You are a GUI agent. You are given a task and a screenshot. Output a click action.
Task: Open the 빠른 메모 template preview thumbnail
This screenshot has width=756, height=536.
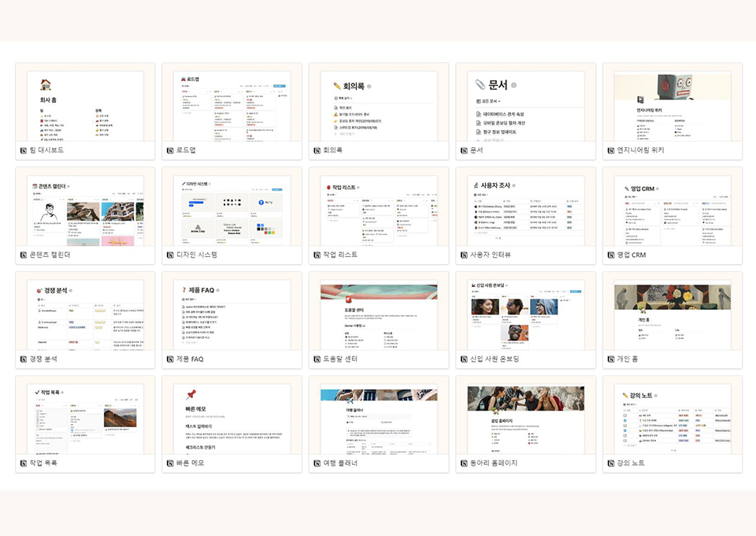click(x=232, y=419)
